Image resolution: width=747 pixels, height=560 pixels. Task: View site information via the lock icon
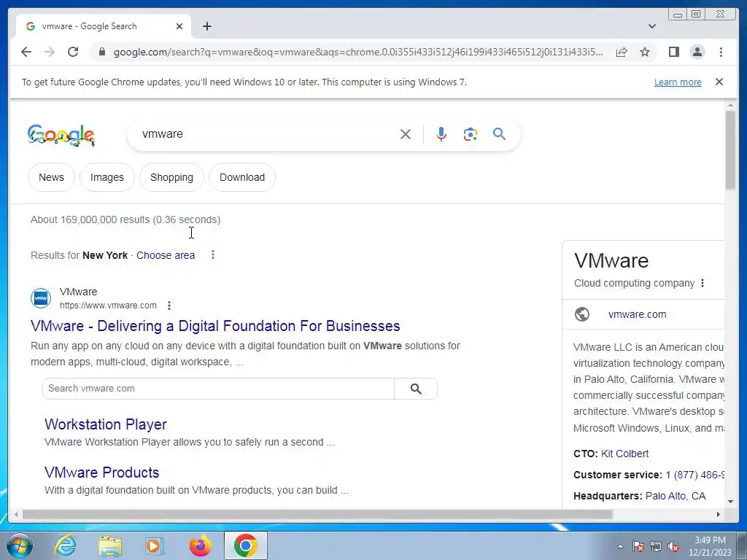(101, 52)
